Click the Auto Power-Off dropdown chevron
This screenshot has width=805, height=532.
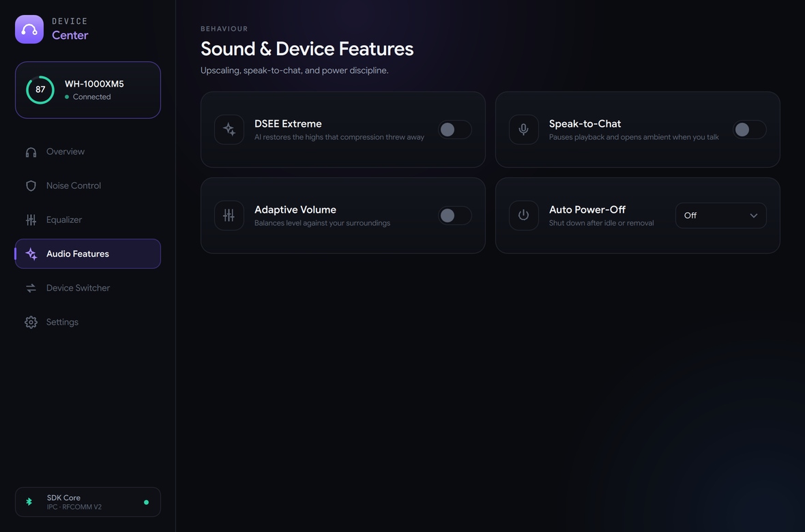(x=754, y=216)
